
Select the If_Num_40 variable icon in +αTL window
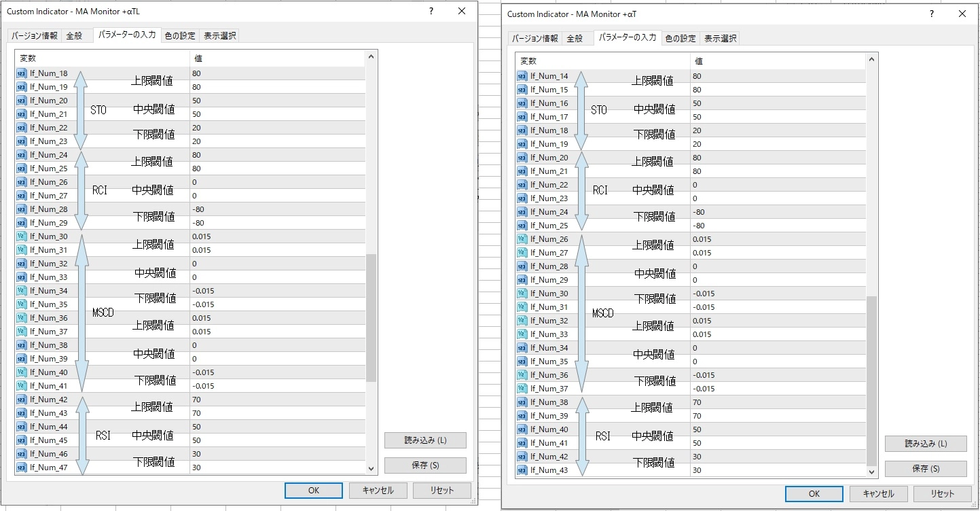pyautogui.click(x=22, y=372)
